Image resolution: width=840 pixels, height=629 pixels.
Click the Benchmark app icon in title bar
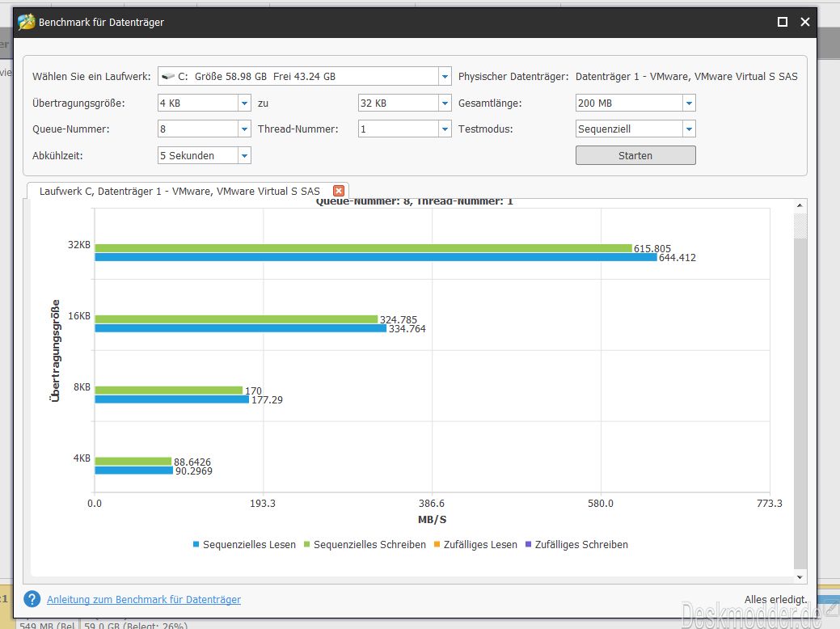coord(26,22)
